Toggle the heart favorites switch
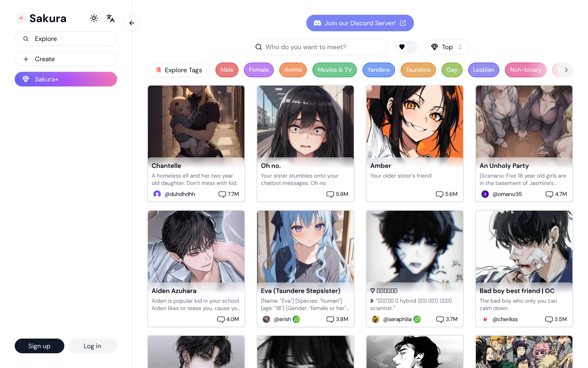The image size is (588, 368). click(407, 47)
